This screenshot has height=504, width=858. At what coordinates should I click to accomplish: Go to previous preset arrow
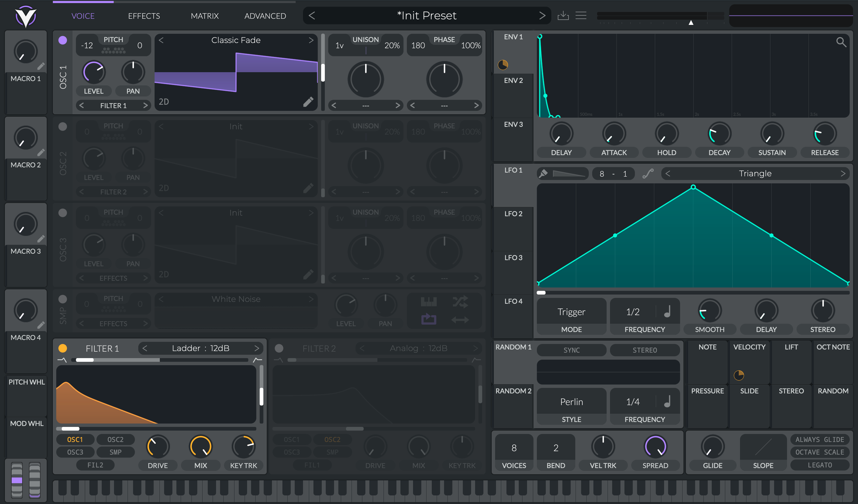point(312,15)
